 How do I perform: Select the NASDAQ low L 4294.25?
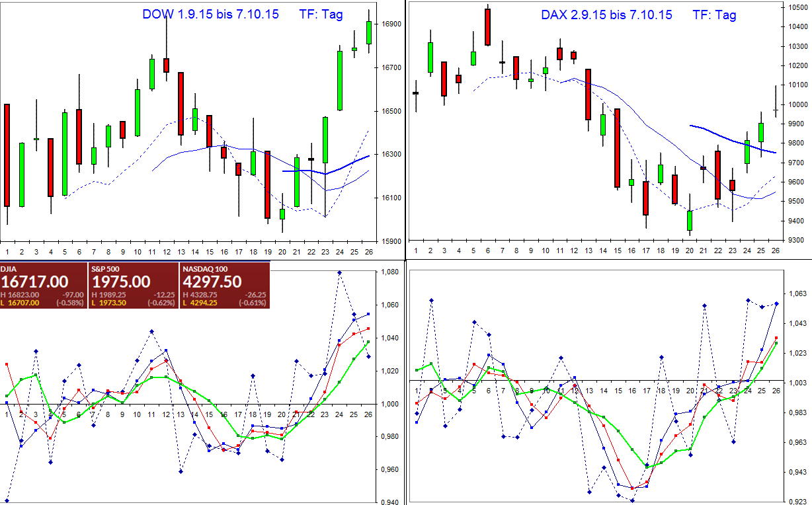coord(200,303)
